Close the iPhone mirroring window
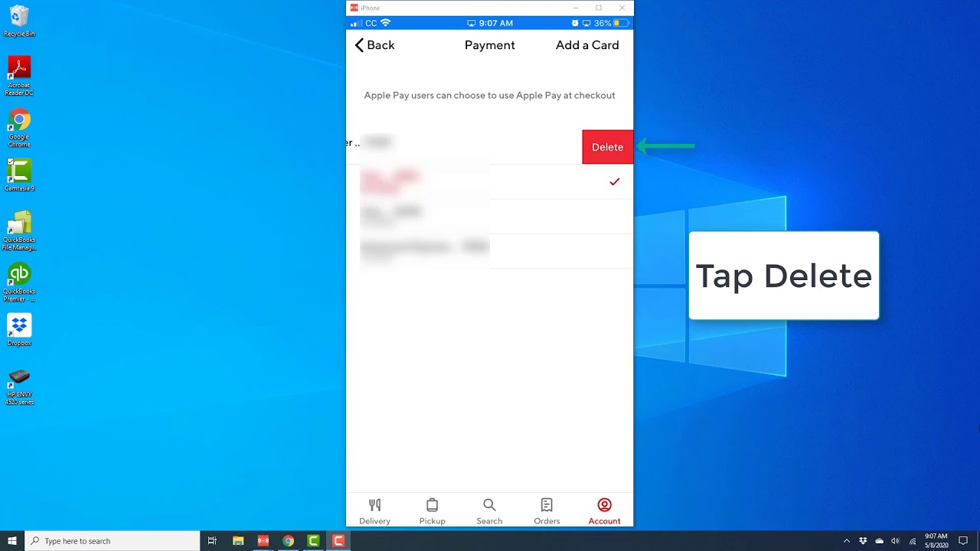 point(622,8)
